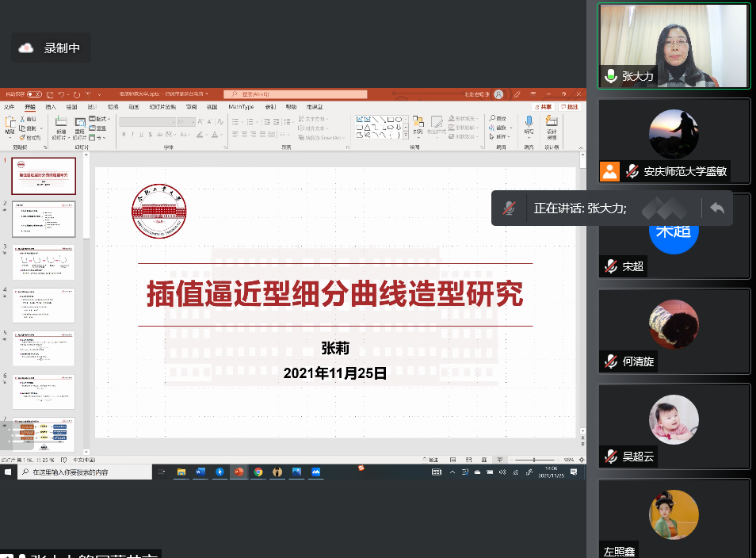756x558 pixels.
Task: Open the MathType ribbon tab
Action: pos(241,107)
